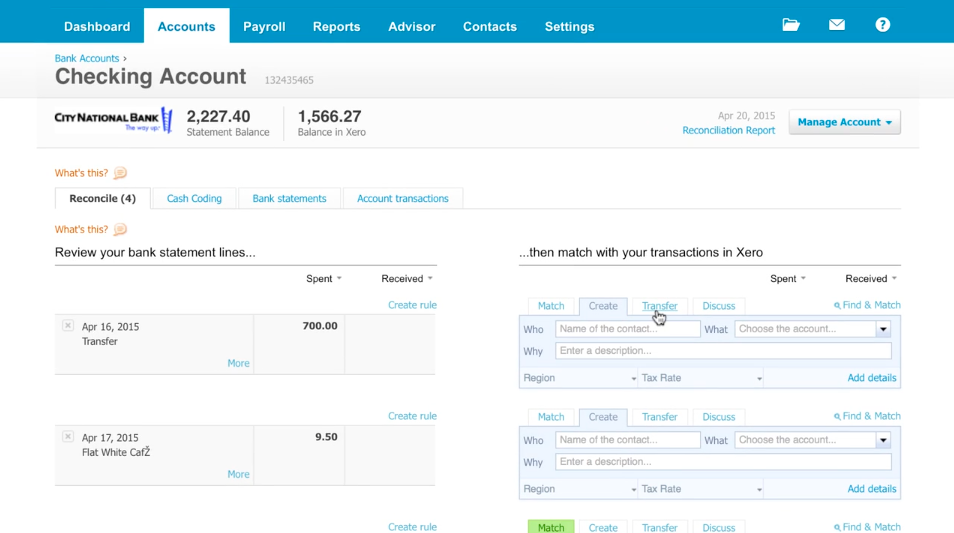954x533 pixels.
Task: Select the 1,566.27 Balance in Xero figure
Action: [329, 116]
